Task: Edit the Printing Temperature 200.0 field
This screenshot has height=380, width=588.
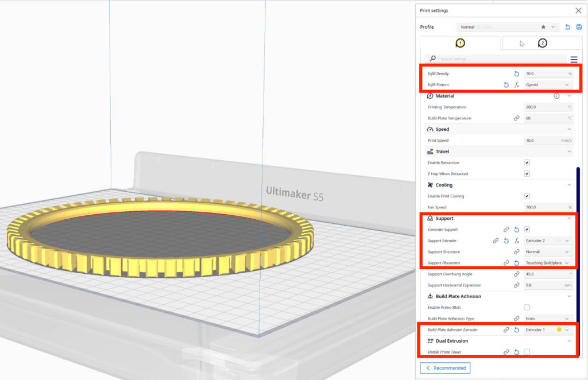Action: point(548,107)
